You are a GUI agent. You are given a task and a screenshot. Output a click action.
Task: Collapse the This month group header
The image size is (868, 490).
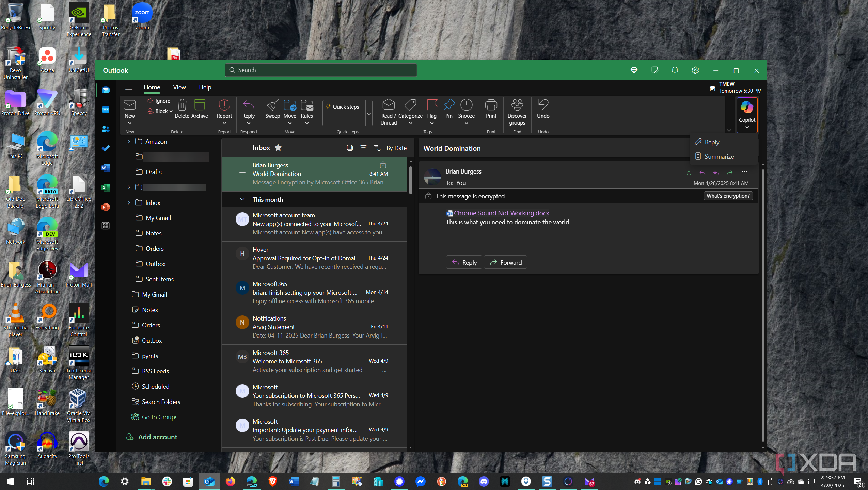pyautogui.click(x=242, y=199)
